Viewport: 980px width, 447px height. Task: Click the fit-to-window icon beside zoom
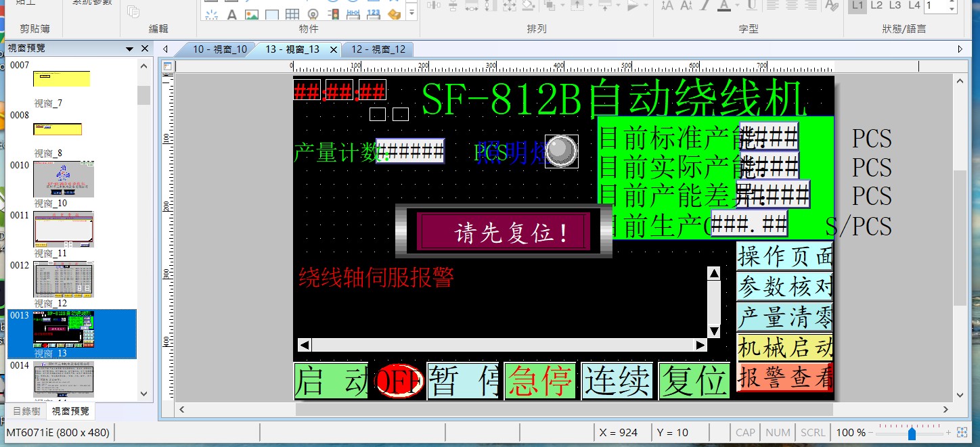pyautogui.click(x=962, y=432)
